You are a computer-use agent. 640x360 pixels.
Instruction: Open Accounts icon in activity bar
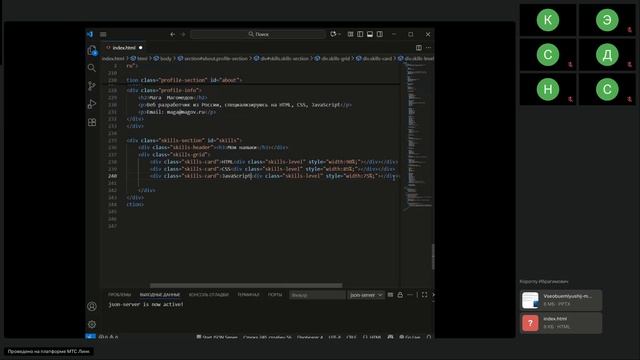pos(92,306)
